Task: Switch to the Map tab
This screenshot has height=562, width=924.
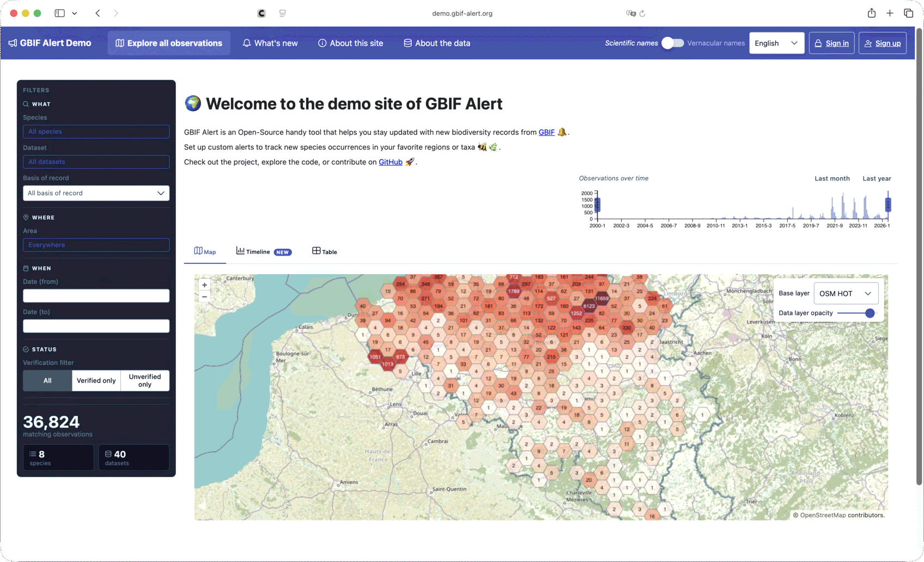Action: [205, 251]
